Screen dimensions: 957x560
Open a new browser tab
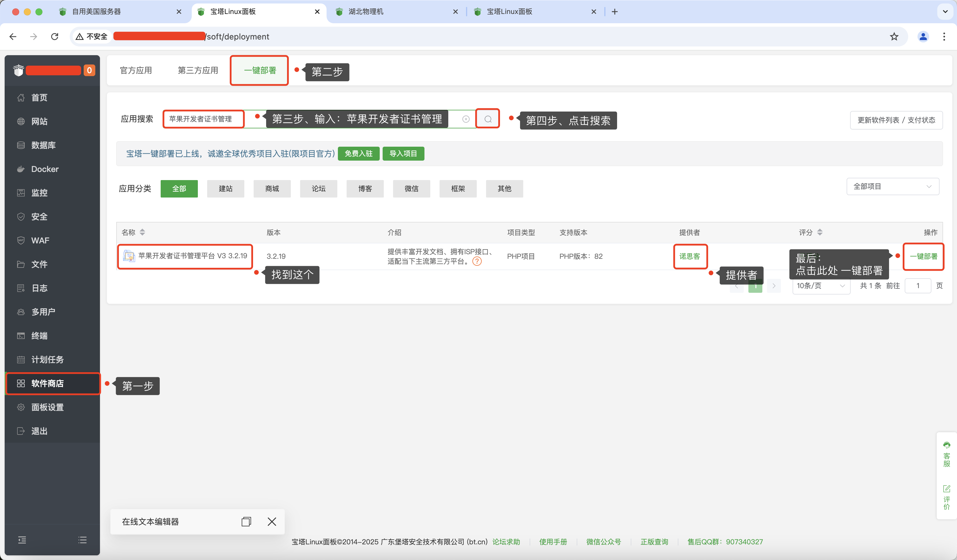(x=615, y=12)
